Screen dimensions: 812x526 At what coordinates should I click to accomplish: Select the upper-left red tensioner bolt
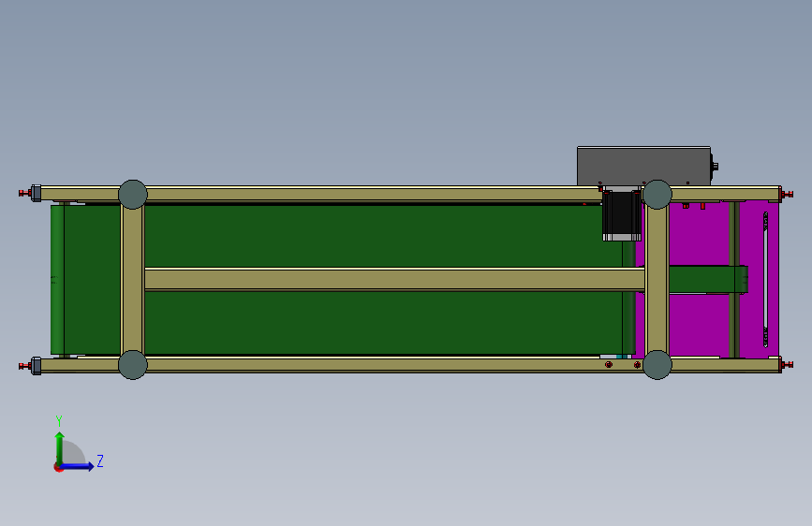[x=25, y=193]
